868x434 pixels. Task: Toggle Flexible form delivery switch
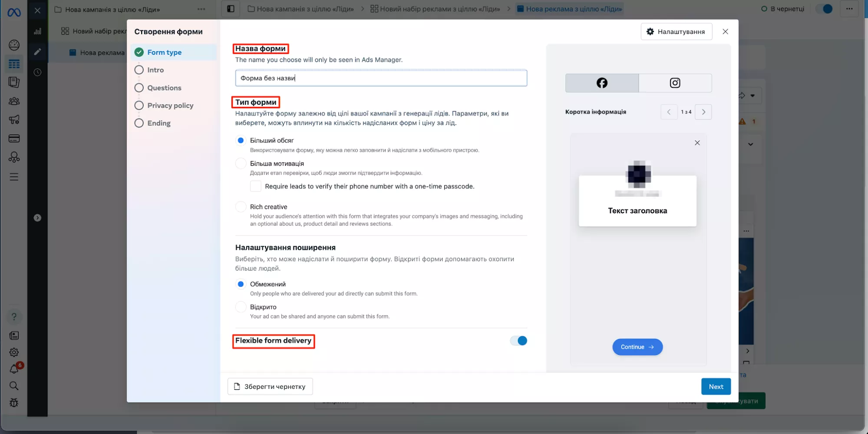tap(518, 341)
